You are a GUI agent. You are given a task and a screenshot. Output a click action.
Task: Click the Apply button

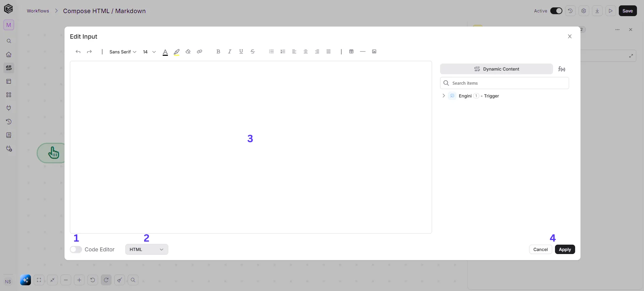(x=565, y=249)
